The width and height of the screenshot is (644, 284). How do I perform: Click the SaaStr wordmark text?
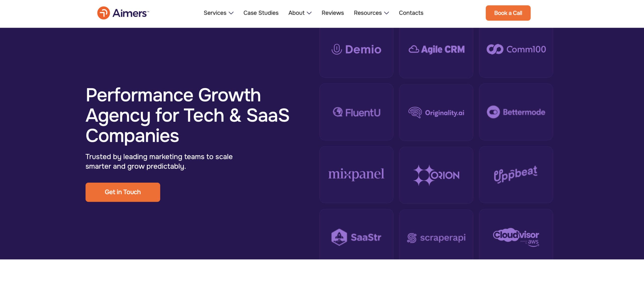366,237
